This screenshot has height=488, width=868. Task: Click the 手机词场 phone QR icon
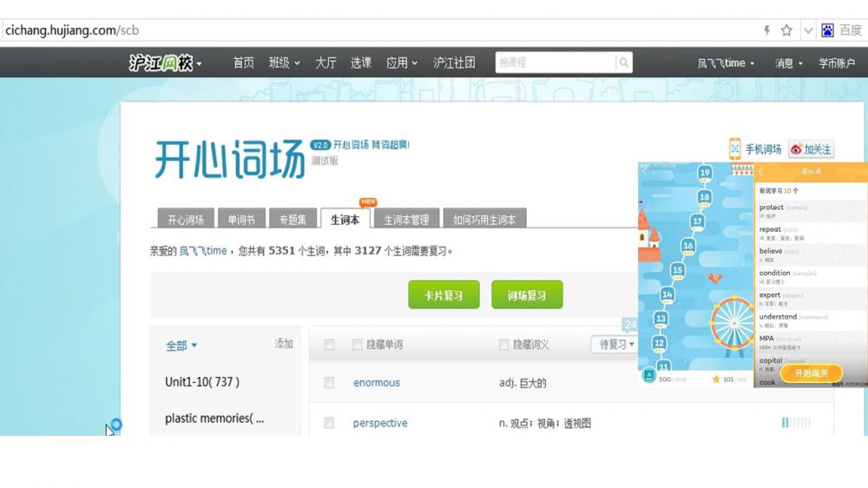735,148
